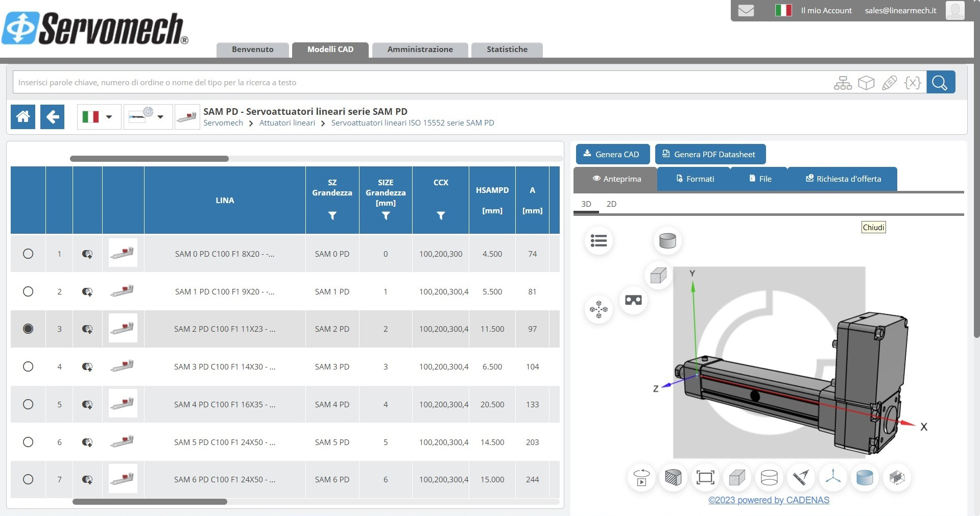Open filter on SIZE Grandezza column
Viewport: 980px width, 516px height.
(x=386, y=216)
